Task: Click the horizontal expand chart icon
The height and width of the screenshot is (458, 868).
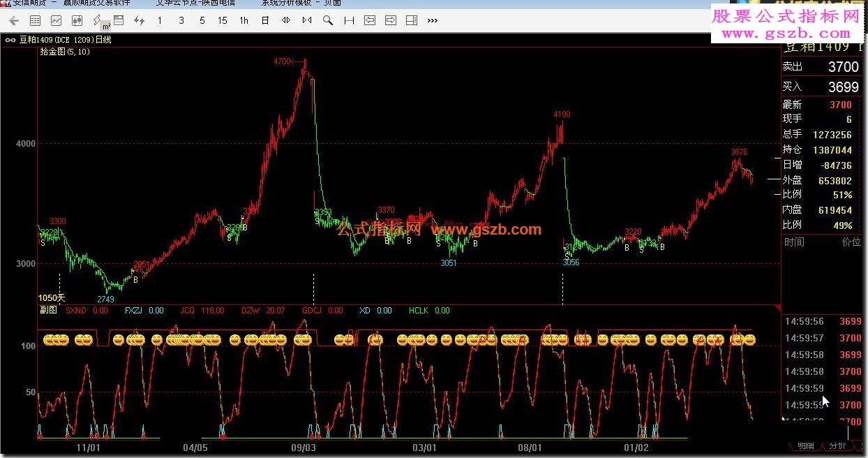Action: click(x=286, y=21)
